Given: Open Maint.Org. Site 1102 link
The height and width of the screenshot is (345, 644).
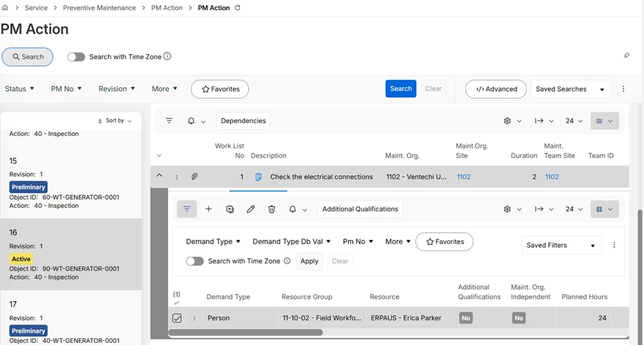Looking at the screenshot, I should 464,177.
